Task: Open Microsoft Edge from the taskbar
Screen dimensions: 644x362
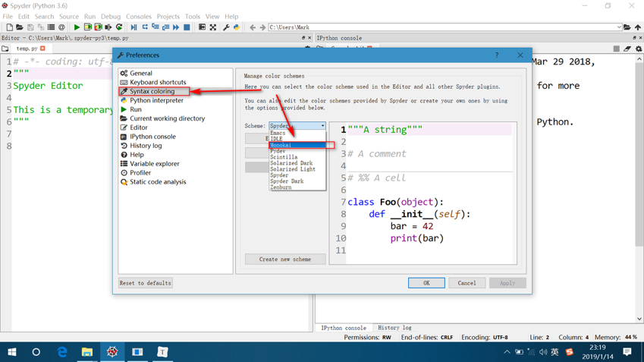Action: coord(62,352)
